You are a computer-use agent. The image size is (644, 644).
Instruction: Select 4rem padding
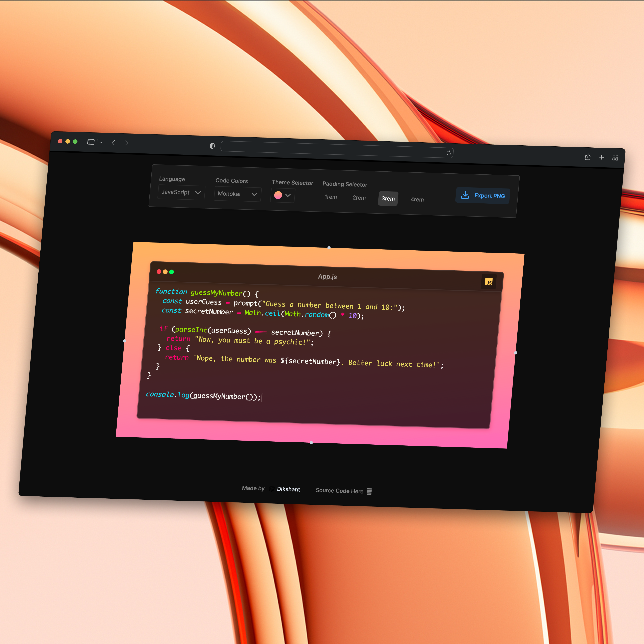click(417, 199)
